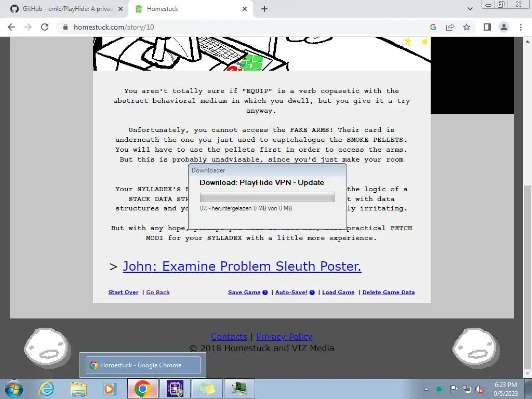Click help icon next to Auto-Save!
Image resolution: width=532 pixels, height=399 pixels.
point(312,292)
